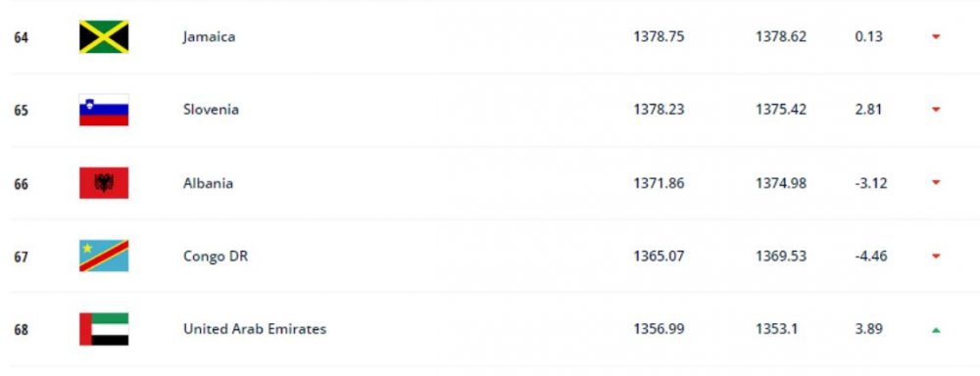Click the Jamaica flag icon
Viewport: 980px width, 376px height.
tap(104, 37)
